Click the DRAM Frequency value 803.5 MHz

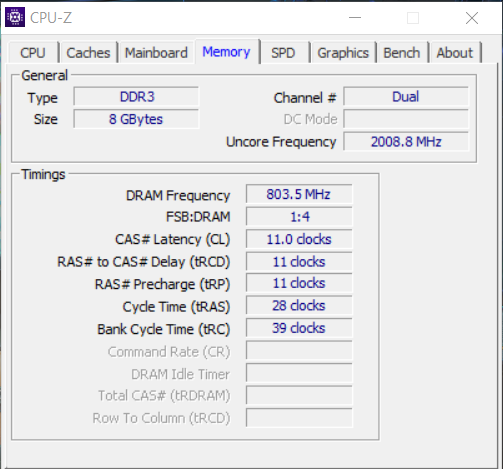(x=299, y=194)
